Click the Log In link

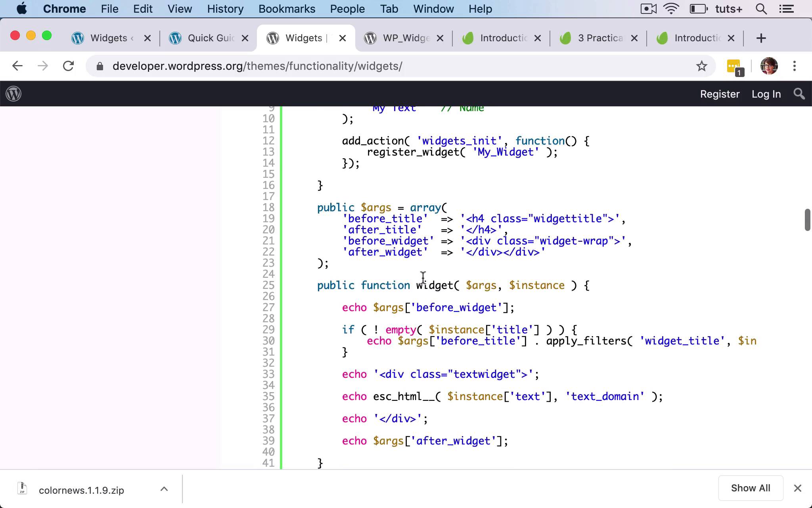tap(766, 94)
